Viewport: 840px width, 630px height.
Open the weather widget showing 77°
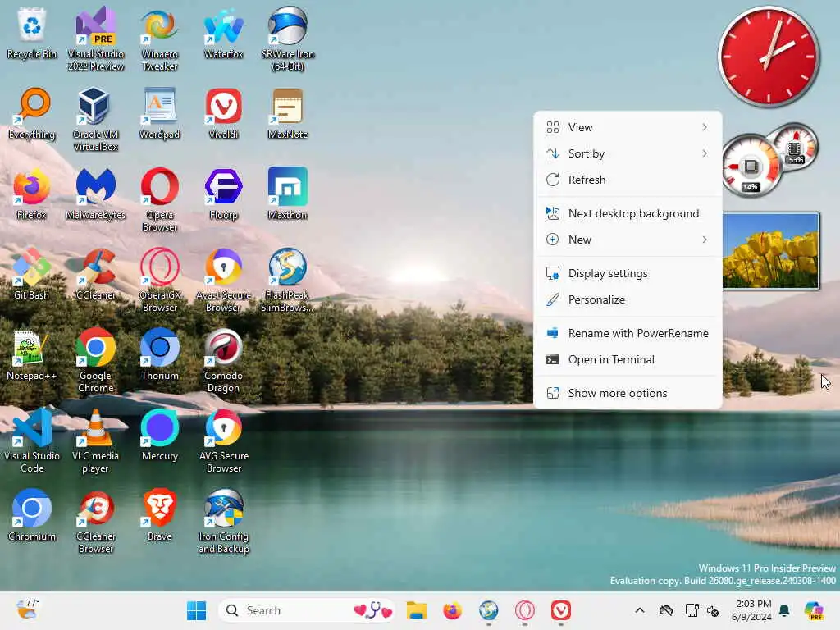[x=28, y=609]
